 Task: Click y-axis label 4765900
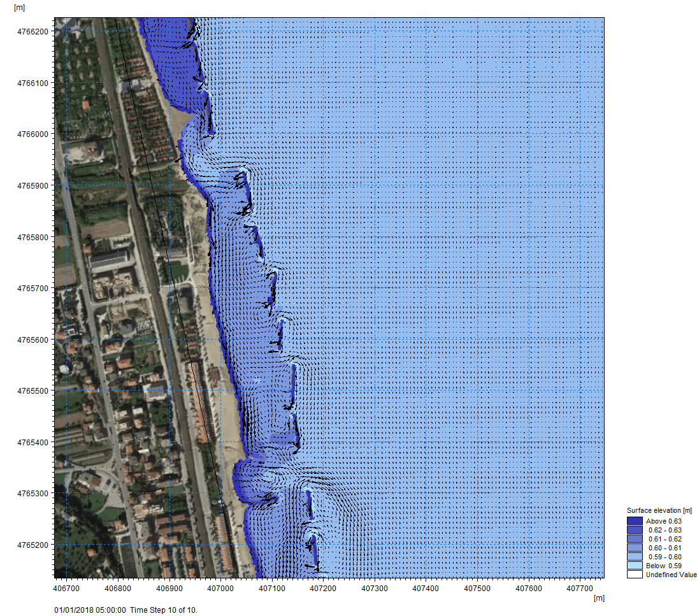32,186
